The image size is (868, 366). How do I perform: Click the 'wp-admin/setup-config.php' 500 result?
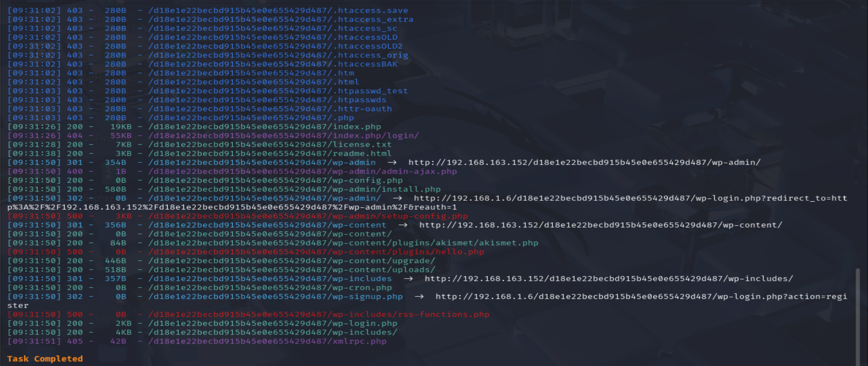pyautogui.click(x=308, y=216)
